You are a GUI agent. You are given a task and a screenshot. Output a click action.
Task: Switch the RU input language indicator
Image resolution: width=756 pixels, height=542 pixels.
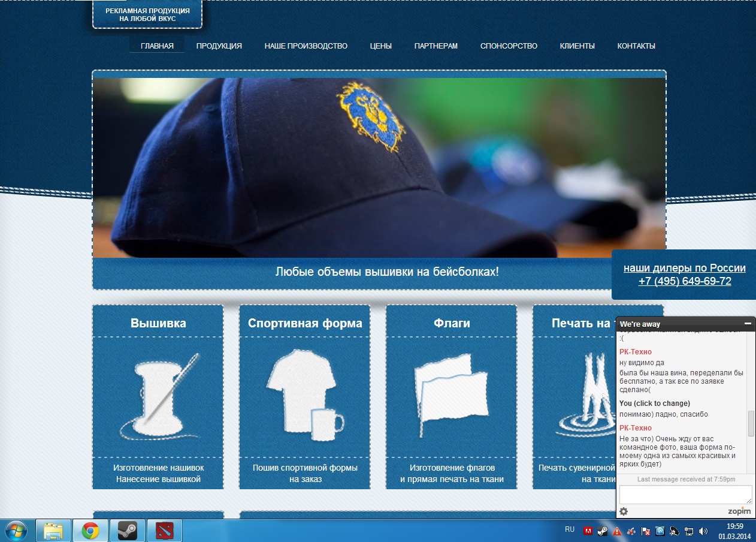point(570,529)
